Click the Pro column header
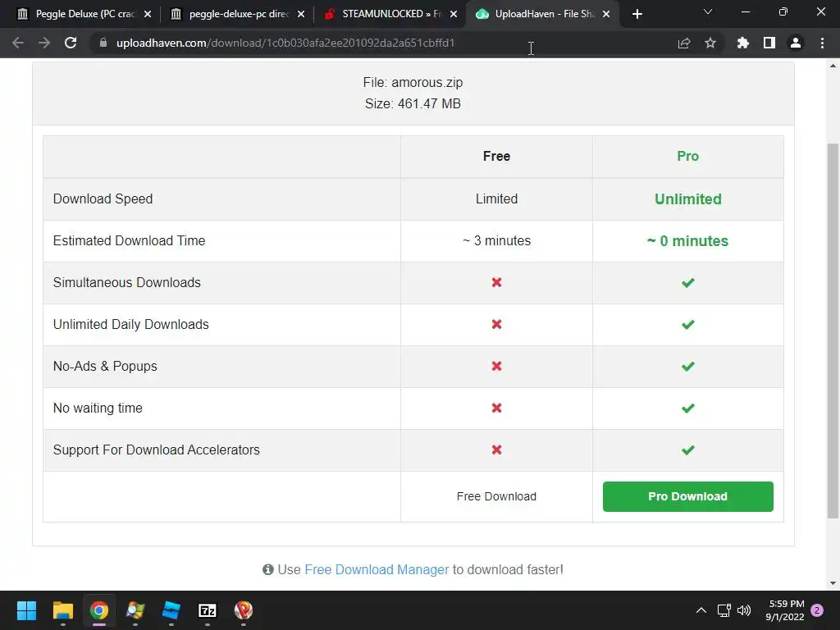840x630 pixels. pos(688,157)
